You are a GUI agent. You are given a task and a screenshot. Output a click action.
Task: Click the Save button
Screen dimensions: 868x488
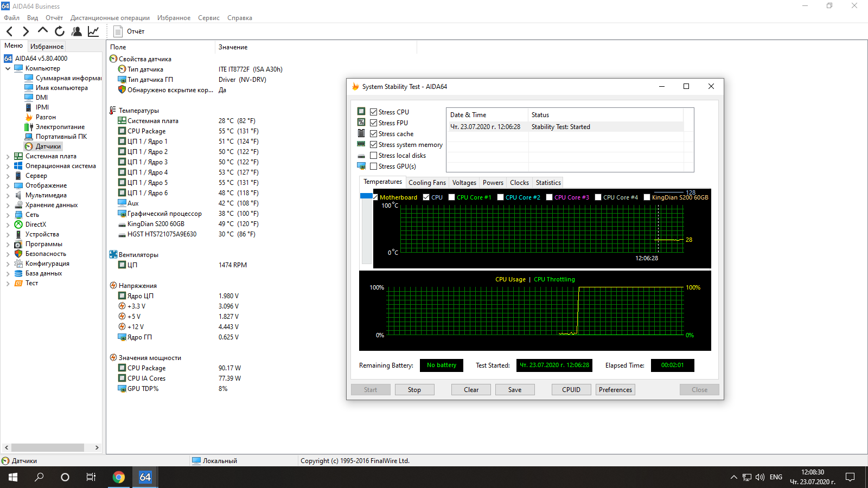click(x=515, y=390)
